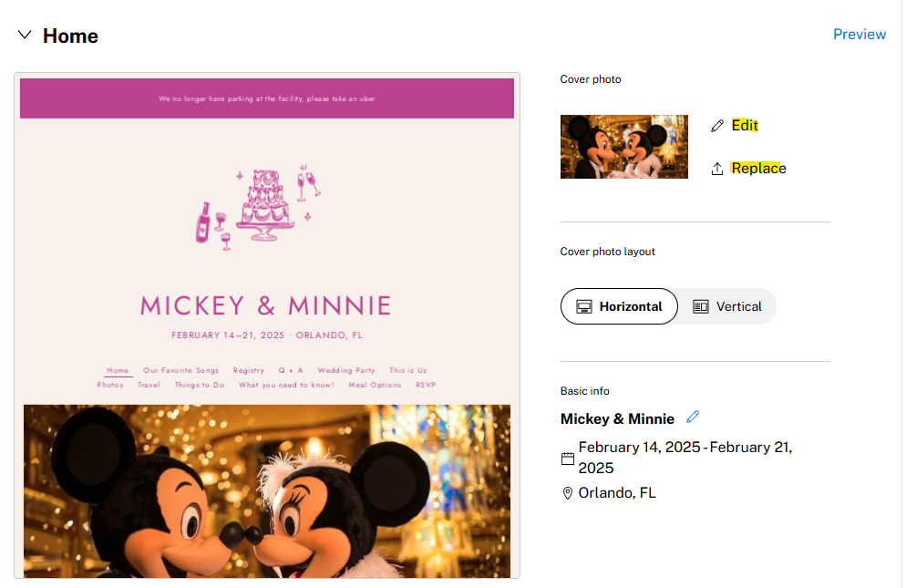
Task: Click the calendar icon near the dates
Action: [x=568, y=459]
